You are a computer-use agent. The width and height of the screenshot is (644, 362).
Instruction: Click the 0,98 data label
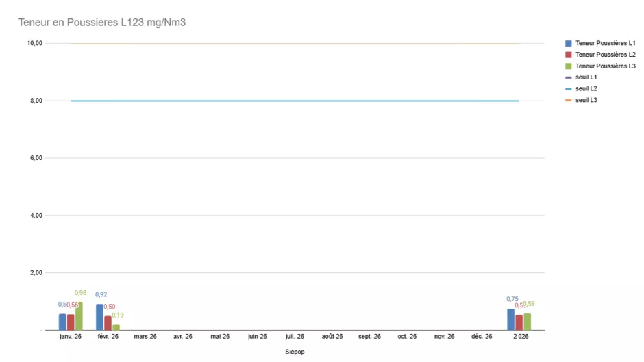point(80,293)
